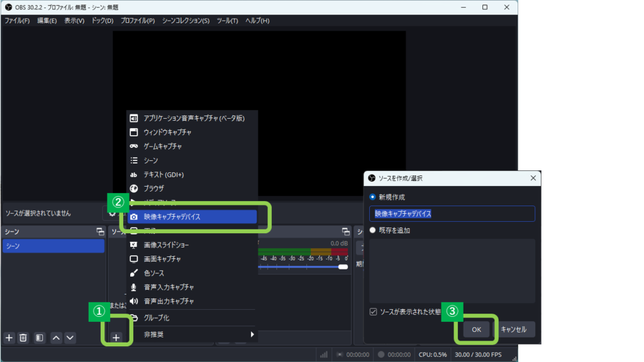644x362 pixels.
Task: Click 30.00 / 30.00 FPS status text
Action: (x=478, y=354)
